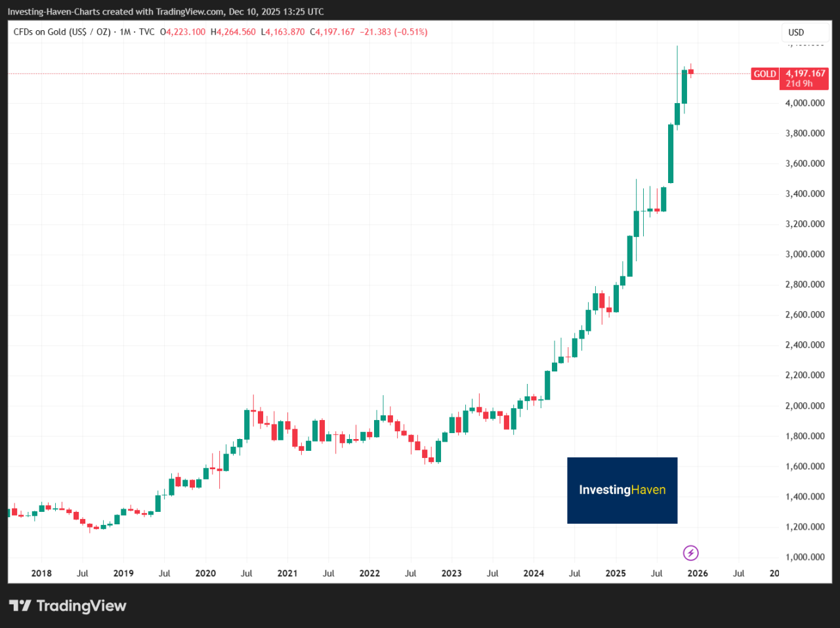This screenshot has width=840, height=628.
Task: Select the 2026 label on the time axis
Action: [x=697, y=573]
